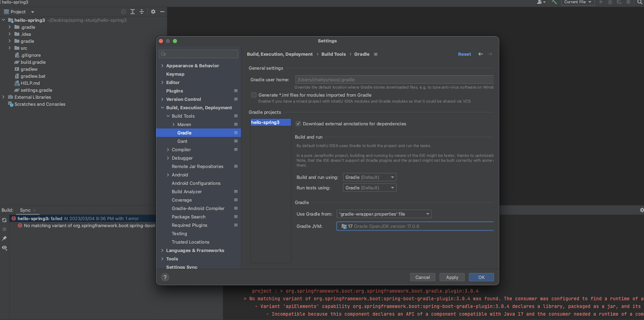
Task: Click the build.gradle file icon
Action: pyautogui.click(x=17, y=62)
